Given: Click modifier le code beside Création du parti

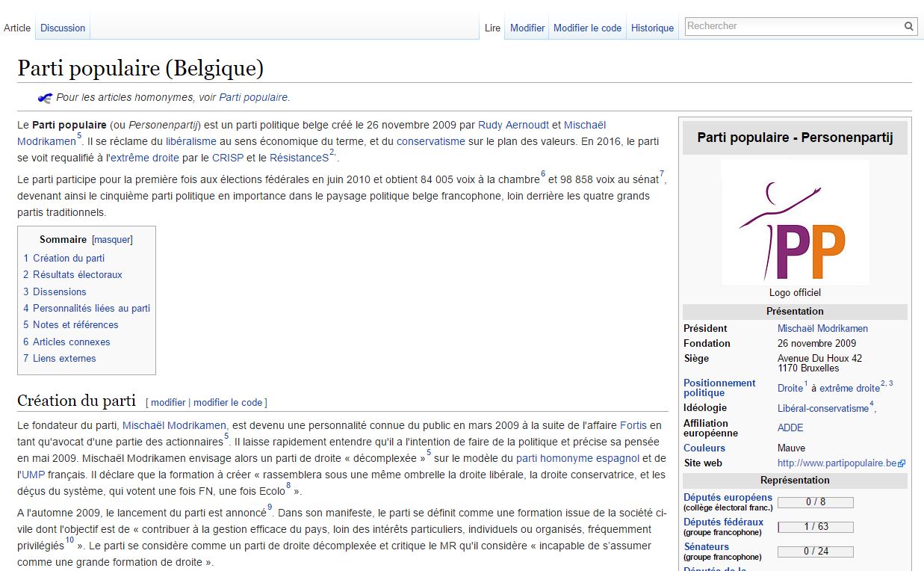Looking at the screenshot, I should pos(228,402).
